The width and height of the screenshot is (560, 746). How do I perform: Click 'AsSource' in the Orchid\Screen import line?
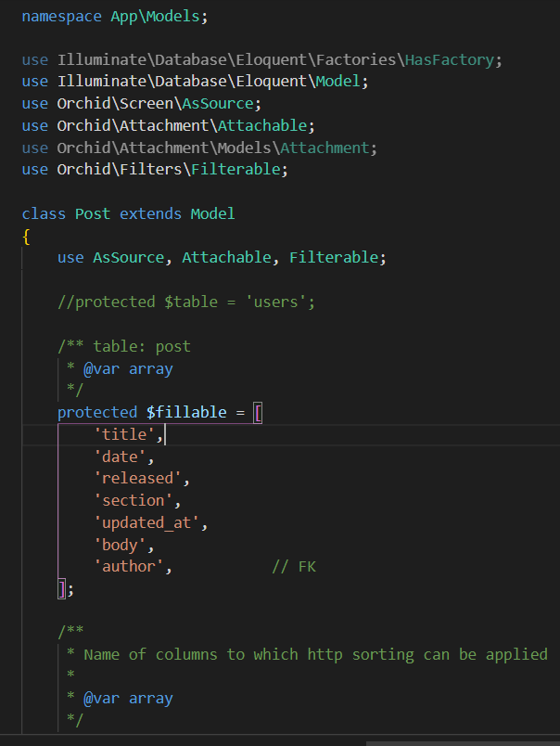218,104
